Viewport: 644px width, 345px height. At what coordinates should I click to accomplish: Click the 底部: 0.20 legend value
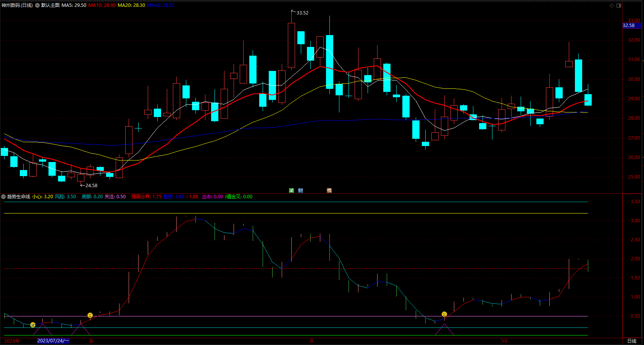(x=92, y=197)
